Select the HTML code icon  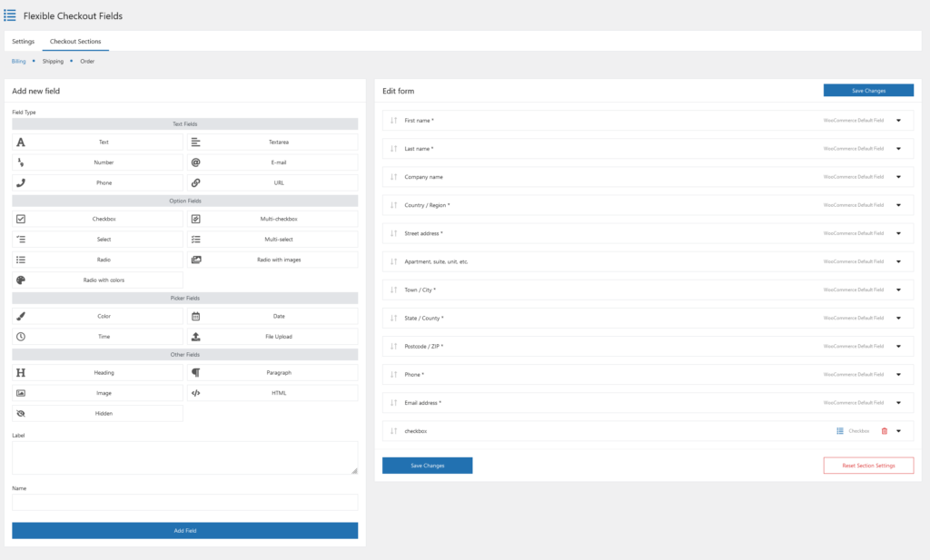196,392
